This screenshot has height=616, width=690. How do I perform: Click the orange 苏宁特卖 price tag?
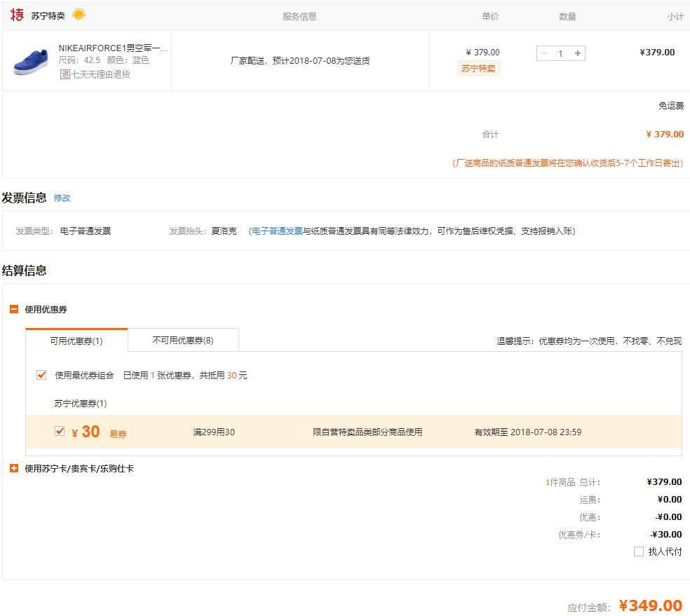tap(478, 69)
